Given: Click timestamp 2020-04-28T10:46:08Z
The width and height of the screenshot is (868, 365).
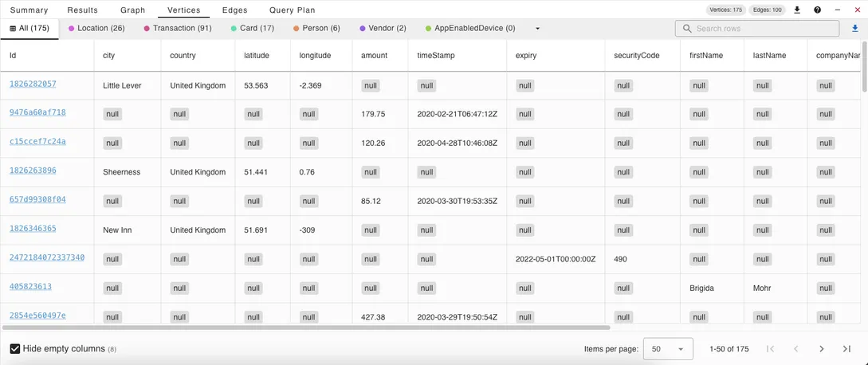Looking at the screenshot, I should click(x=458, y=143).
